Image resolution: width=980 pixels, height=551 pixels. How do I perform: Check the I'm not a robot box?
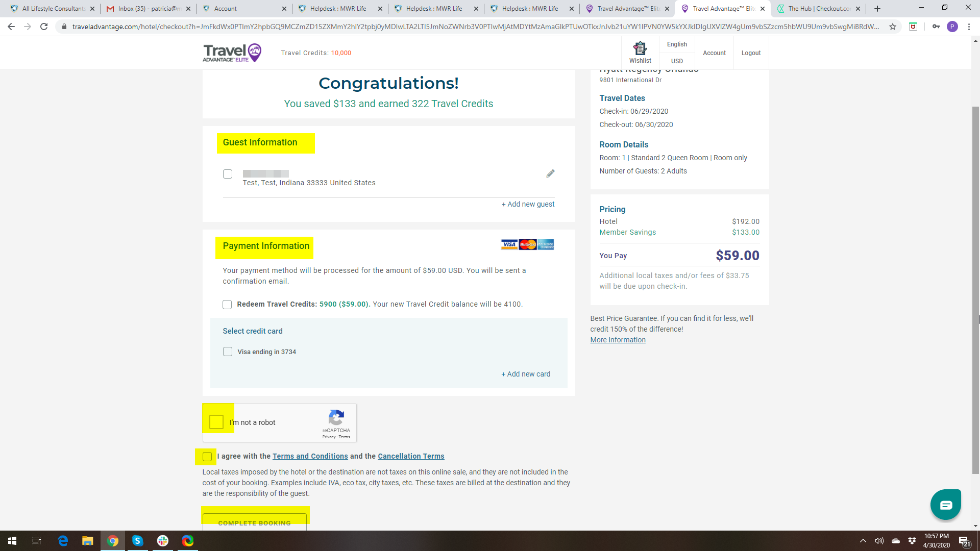(x=216, y=422)
